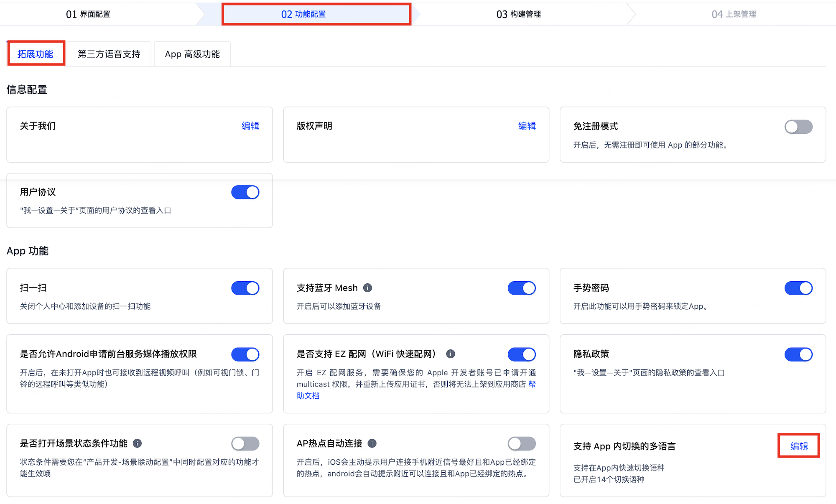Click 支持在App内快速切换语种 text

tap(619, 468)
